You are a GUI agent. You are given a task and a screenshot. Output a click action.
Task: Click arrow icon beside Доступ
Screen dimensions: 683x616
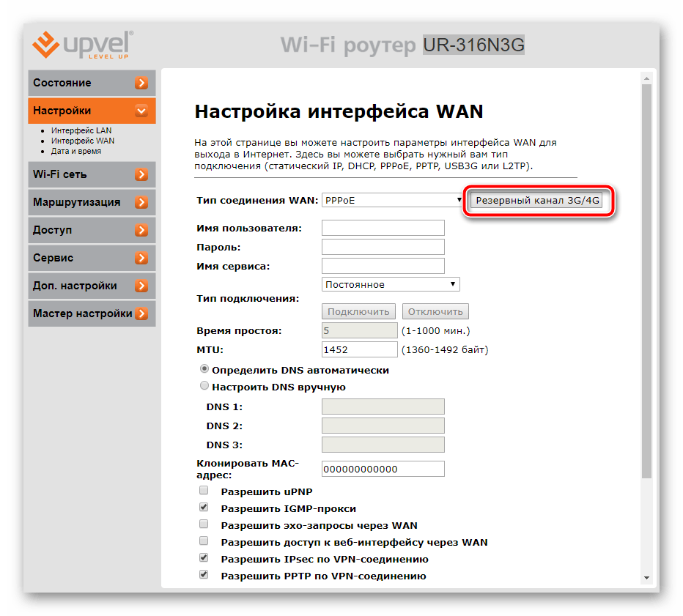tap(141, 231)
